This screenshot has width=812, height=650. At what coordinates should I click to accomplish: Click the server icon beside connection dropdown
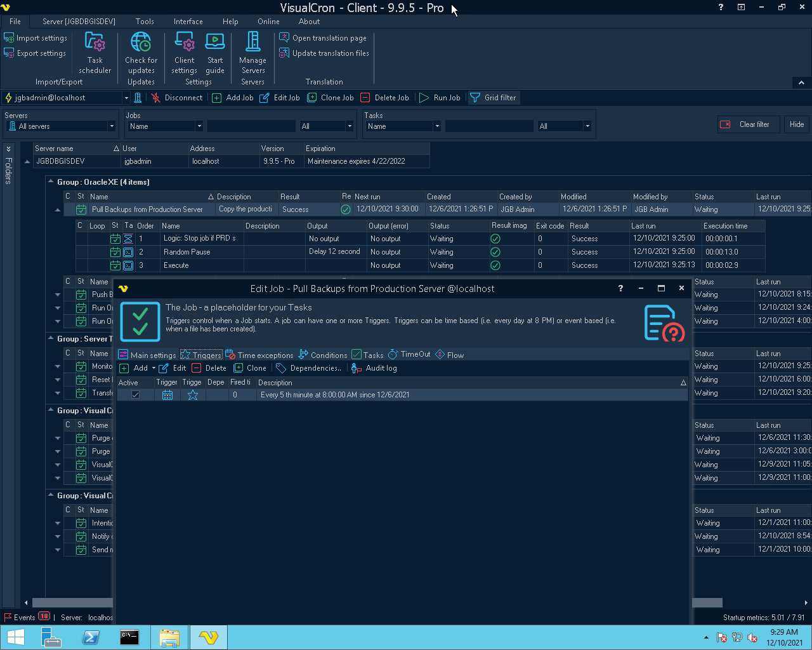click(138, 98)
